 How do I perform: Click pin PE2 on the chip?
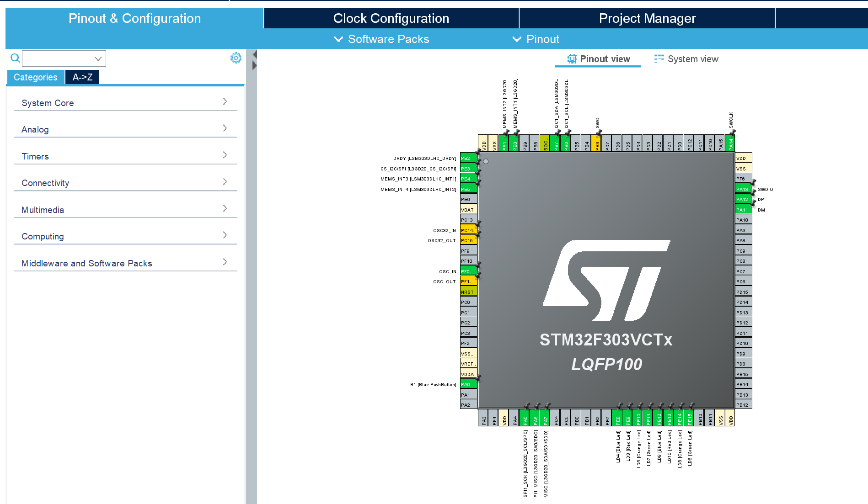[x=468, y=158]
